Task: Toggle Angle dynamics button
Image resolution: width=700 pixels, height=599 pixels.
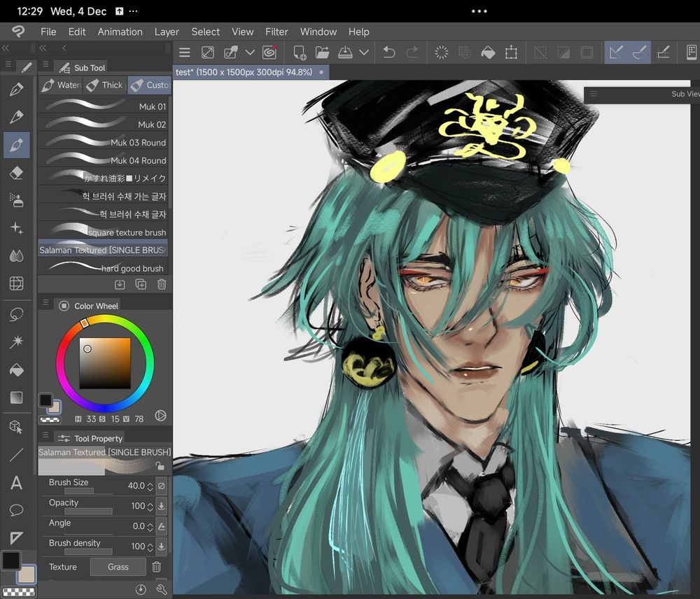Action: click(x=162, y=526)
